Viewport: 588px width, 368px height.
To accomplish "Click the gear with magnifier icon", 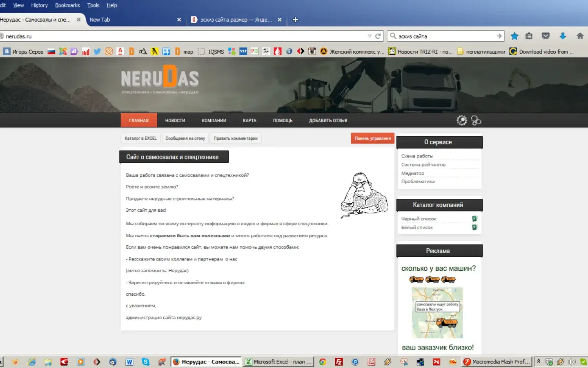I will point(462,120).
